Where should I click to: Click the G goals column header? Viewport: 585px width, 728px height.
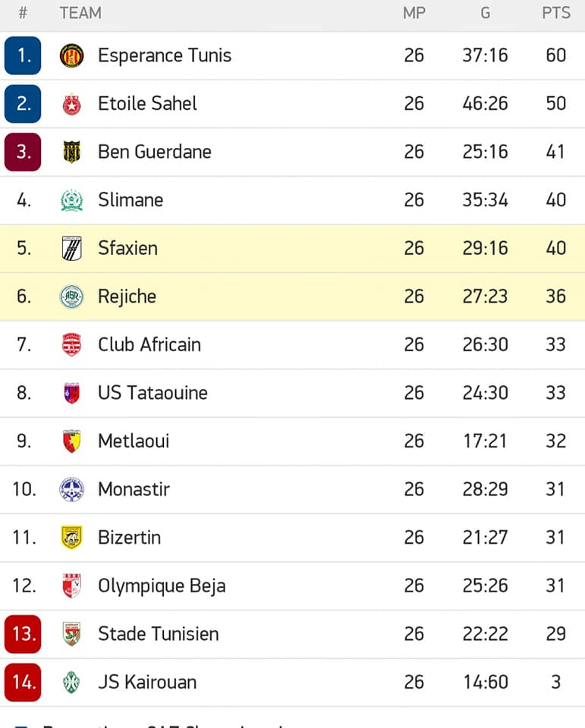485,13
